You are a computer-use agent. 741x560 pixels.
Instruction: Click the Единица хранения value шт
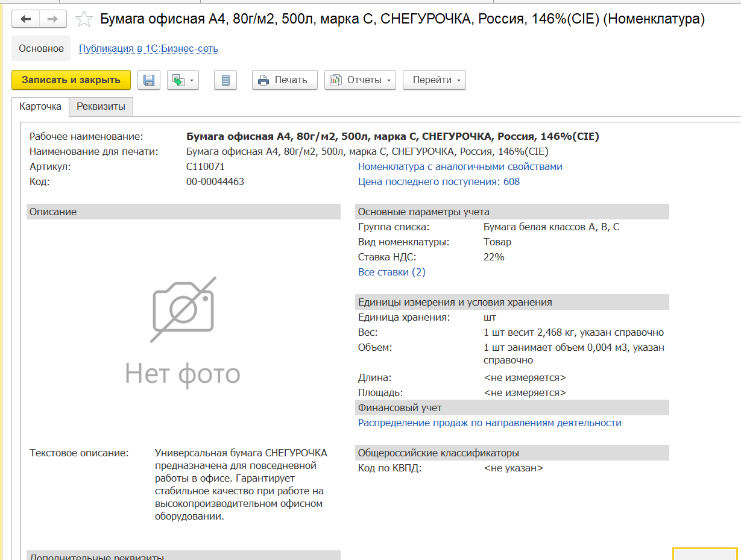click(x=490, y=317)
